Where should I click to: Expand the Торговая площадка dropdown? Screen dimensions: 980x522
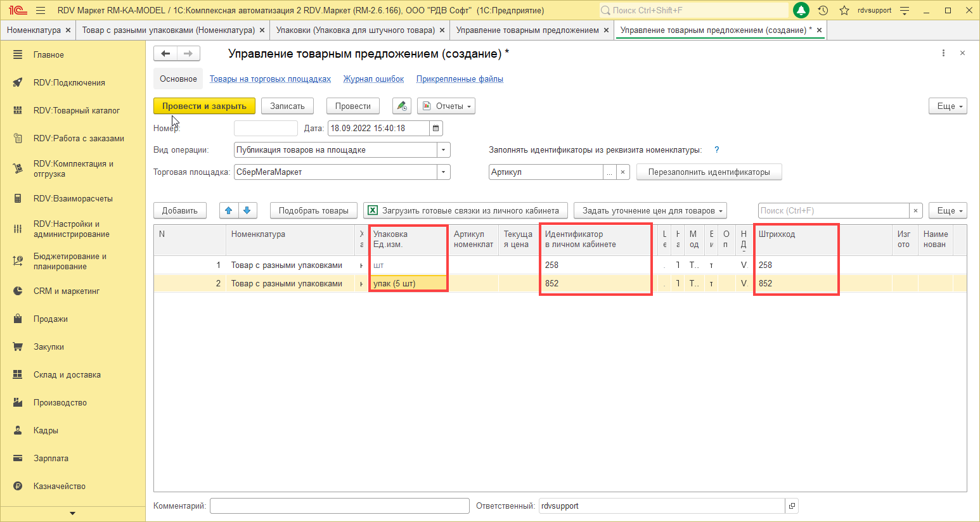click(x=444, y=172)
